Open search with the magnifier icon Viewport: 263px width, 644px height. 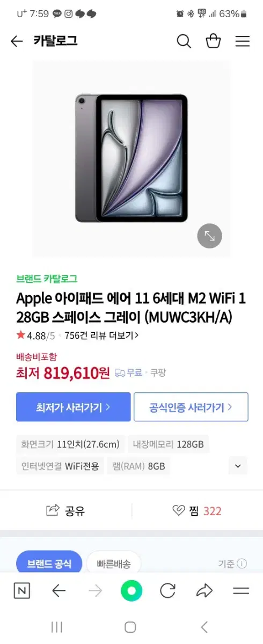[184, 41]
